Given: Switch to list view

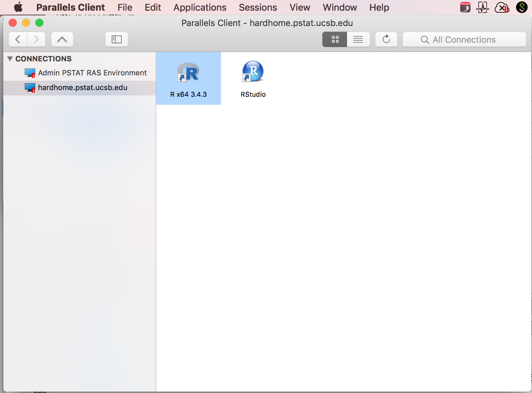Looking at the screenshot, I should point(358,39).
